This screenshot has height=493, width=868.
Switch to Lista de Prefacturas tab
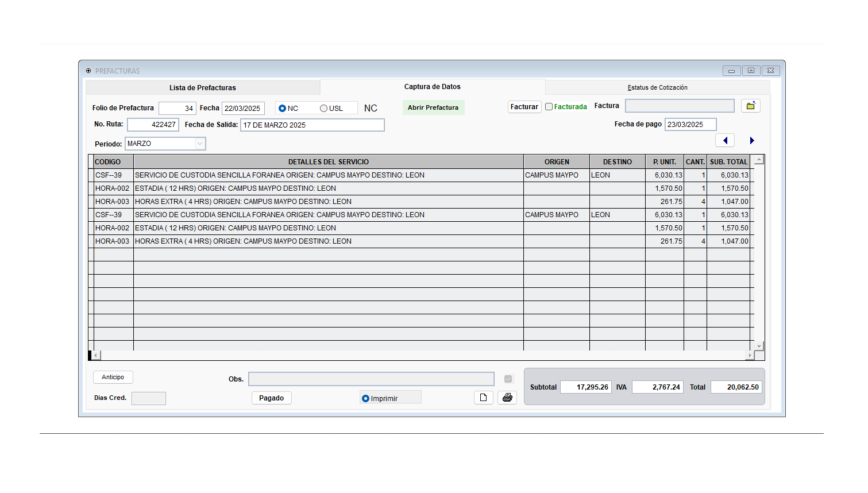pos(202,88)
